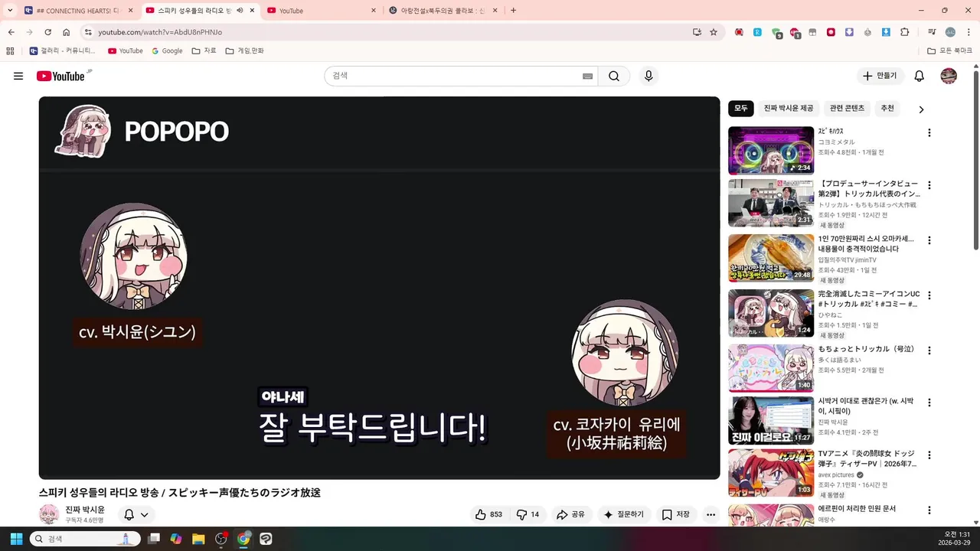Click the site info icon in the address bar

[88, 32]
